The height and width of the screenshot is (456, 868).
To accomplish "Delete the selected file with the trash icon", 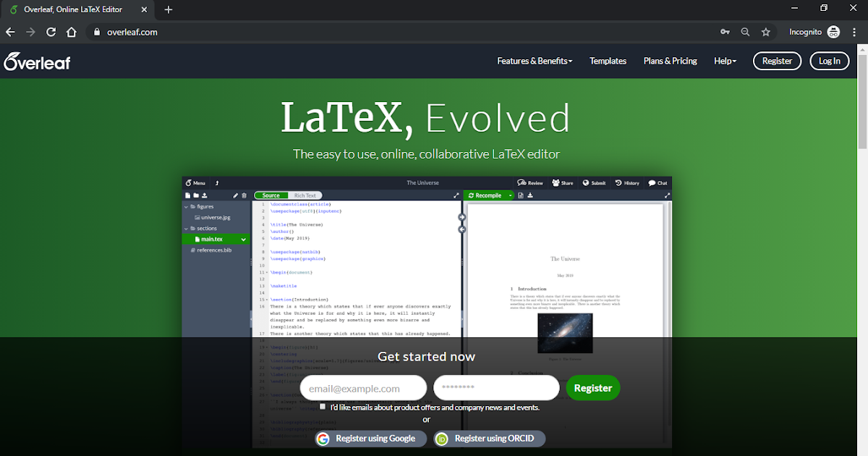I will click(244, 195).
